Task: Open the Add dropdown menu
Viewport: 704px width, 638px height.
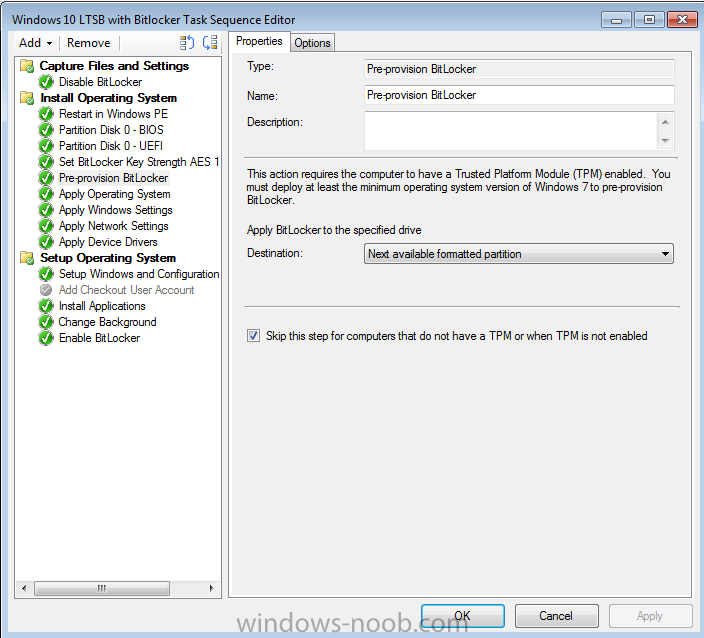Action: coord(35,43)
